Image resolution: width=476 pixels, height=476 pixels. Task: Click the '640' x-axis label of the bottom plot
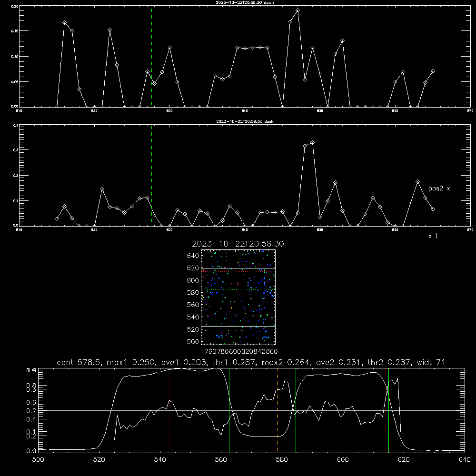pyautogui.click(x=465, y=460)
